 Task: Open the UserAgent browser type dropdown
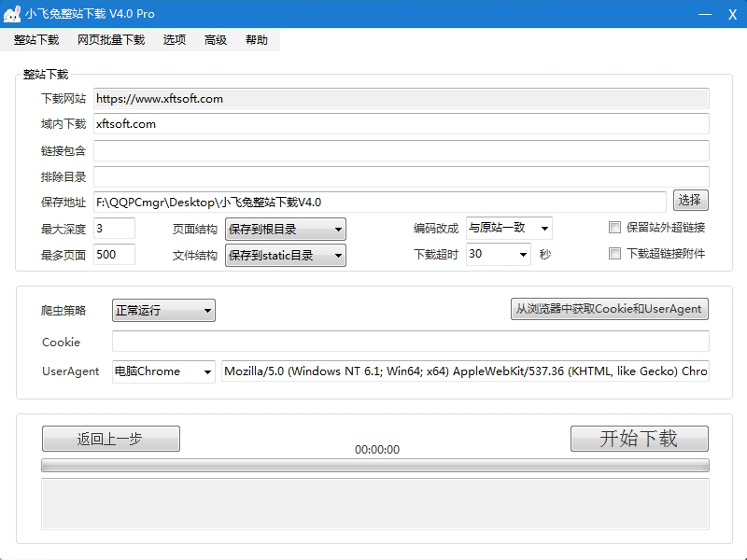163,371
